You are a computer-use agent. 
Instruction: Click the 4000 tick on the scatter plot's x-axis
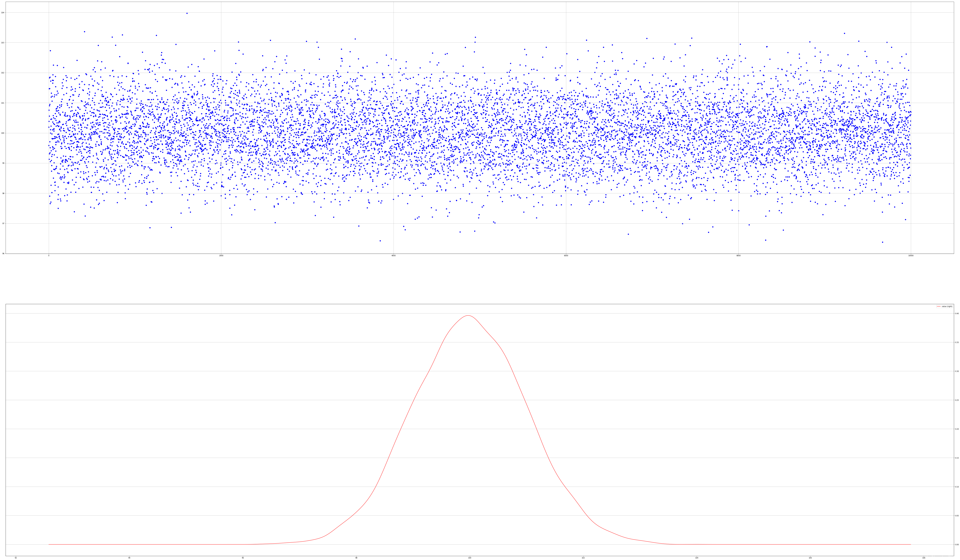[x=394, y=256]
